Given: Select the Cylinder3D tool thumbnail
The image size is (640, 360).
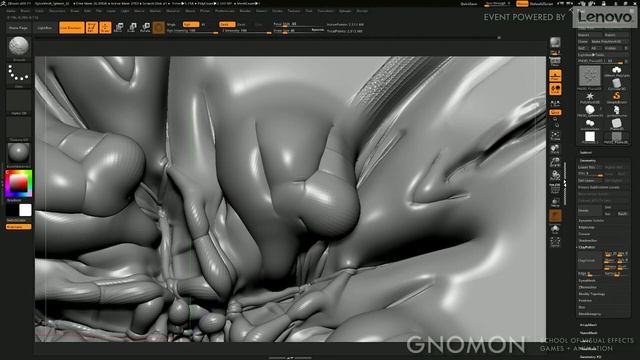Looking at the screenshot, I should [x=616, y=84].
